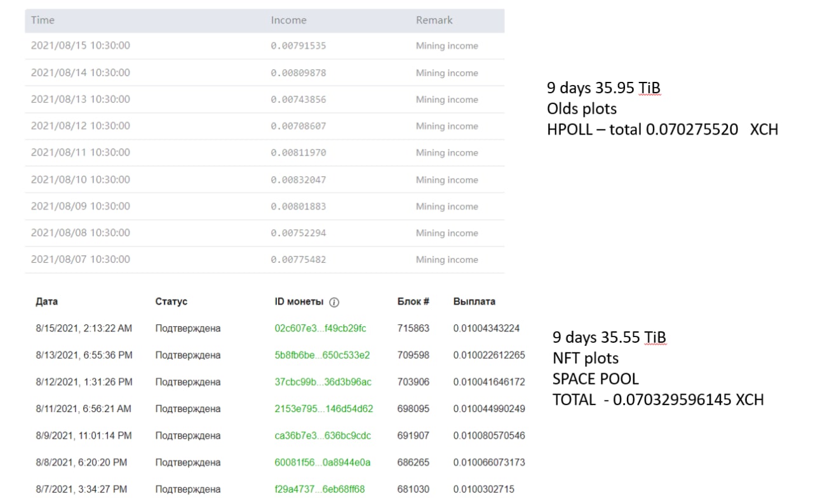
Task: Open coin ID link 60081f56...0a8944e0a
Action: pyautogui.click(x=322, y=462)
